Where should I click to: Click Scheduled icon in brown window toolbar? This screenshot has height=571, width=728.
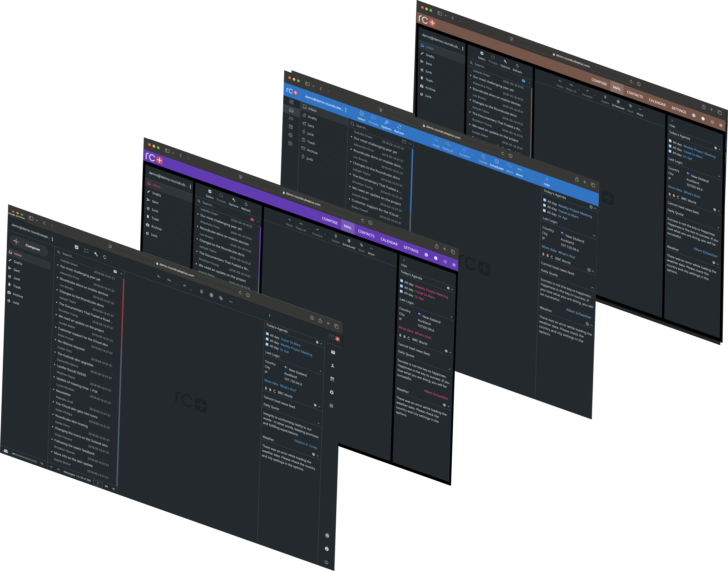[618, 102]
